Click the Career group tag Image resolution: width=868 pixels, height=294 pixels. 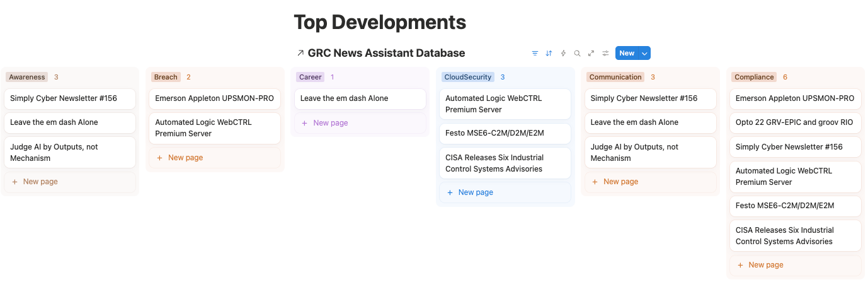coord(311,77)
